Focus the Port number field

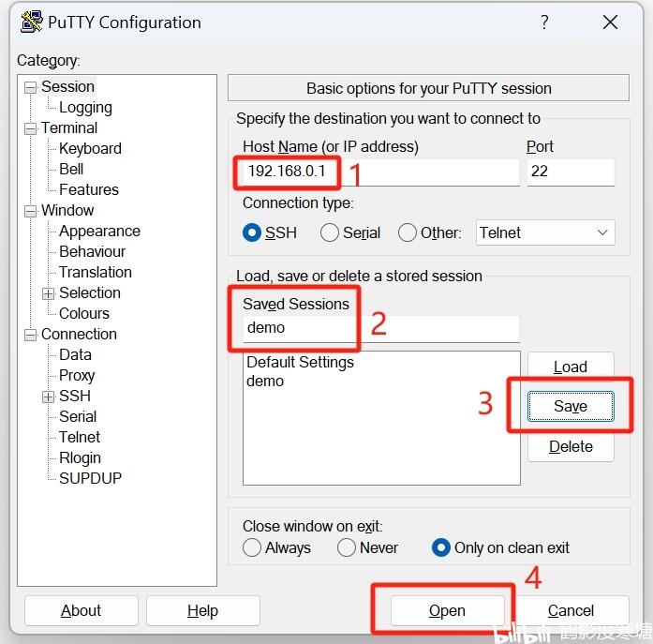coord(570,172)
